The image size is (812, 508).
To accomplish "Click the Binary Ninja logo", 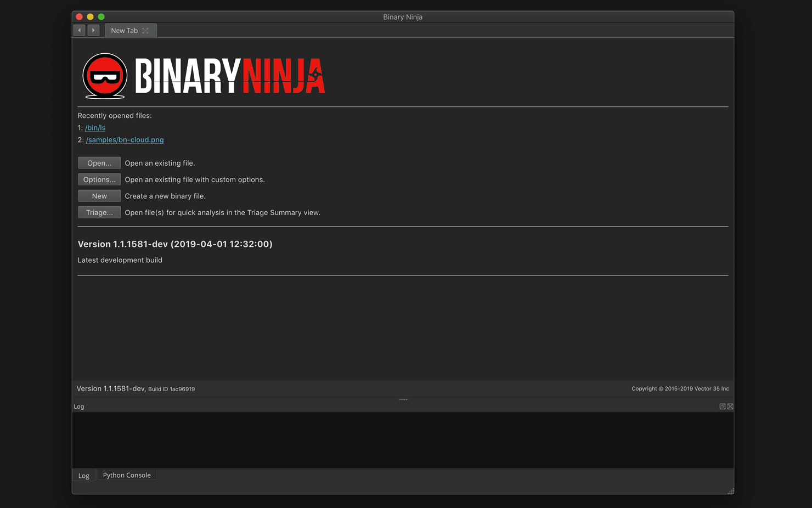I will coord(204,76).
